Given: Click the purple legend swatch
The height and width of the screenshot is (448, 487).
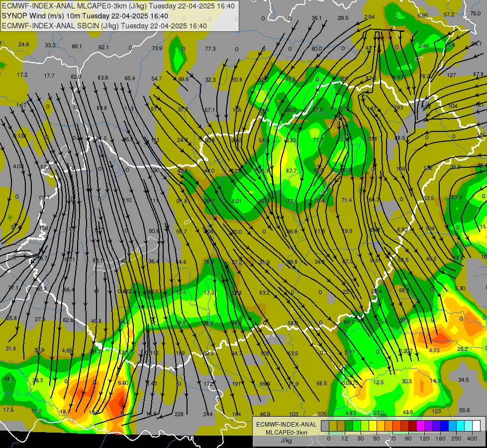Looking at the screenshot, I should pos(428,426).
